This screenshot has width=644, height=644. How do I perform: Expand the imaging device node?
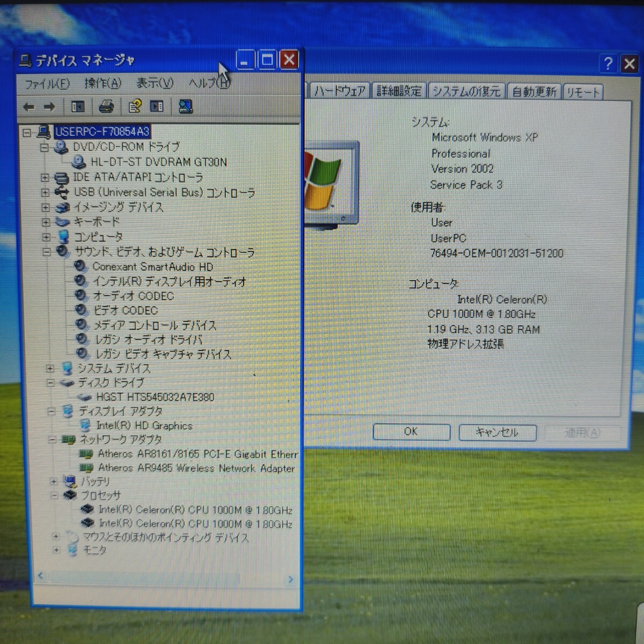point(46,207)
